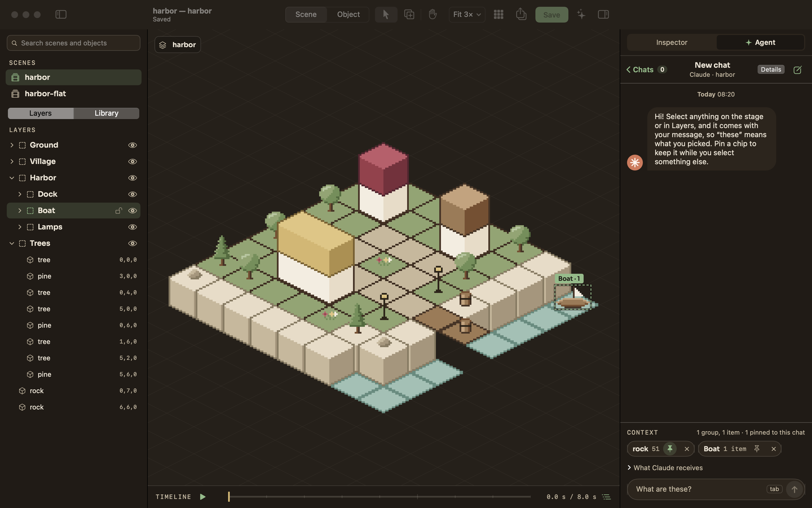Image resolution: width=812 pixels, height=508 pixels.
Task: Play the timeline animation
Action: (x=203, y=497)
